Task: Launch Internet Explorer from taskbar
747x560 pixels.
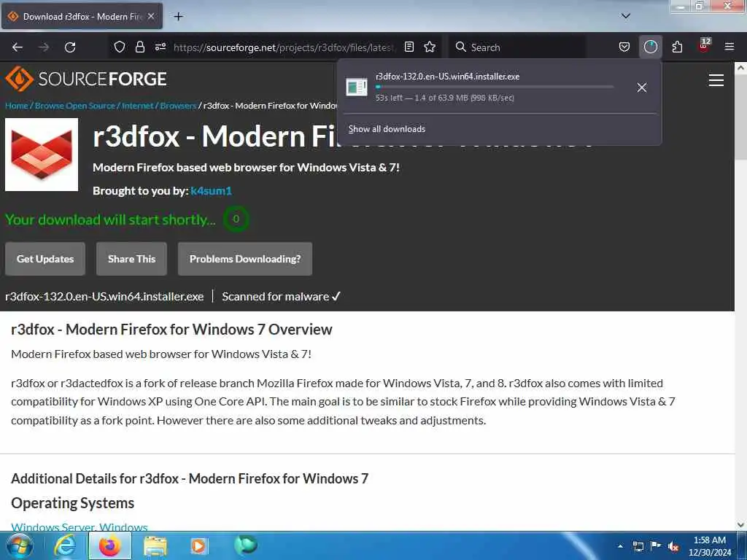Action: tap(65, 545)
